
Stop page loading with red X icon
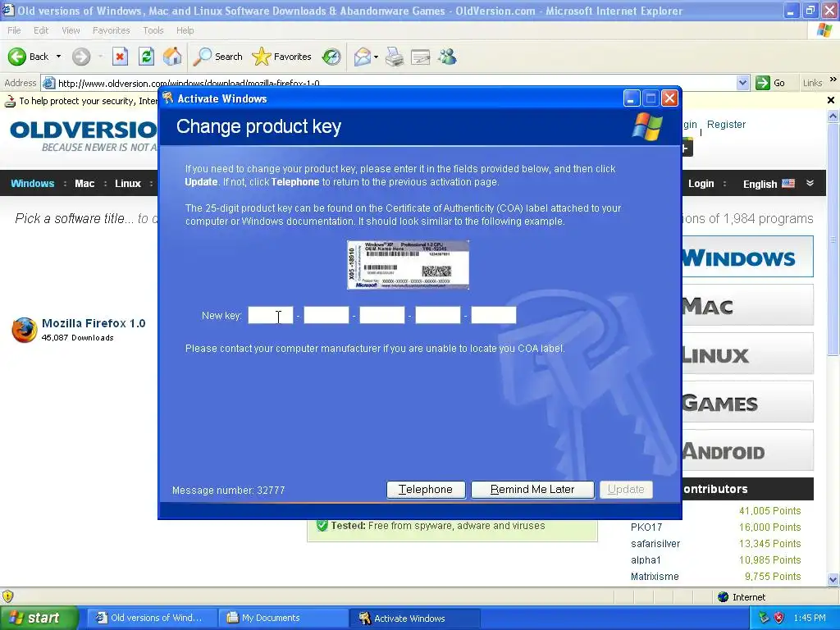(120, 57)
